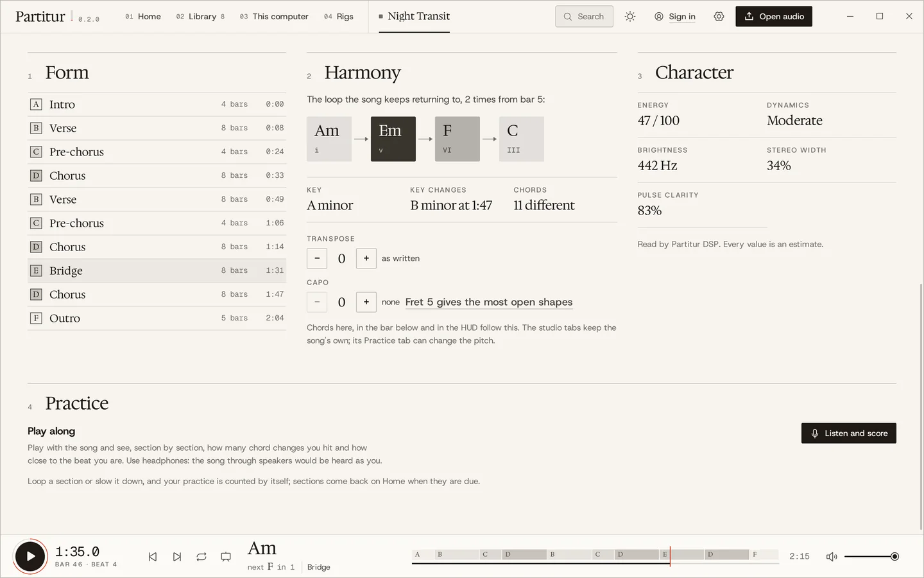
Task: Click the Sign in link
Action: [x=681, y=17]
